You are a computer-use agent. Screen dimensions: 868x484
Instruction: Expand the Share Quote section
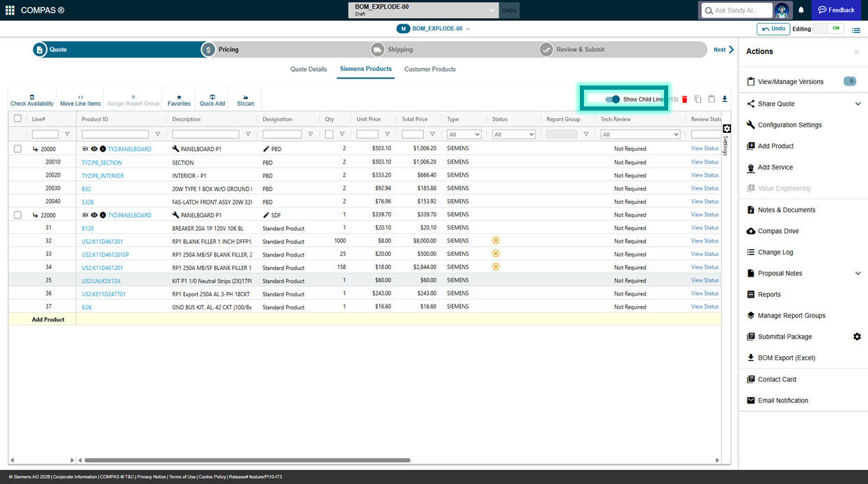click(x=858, y=104)
